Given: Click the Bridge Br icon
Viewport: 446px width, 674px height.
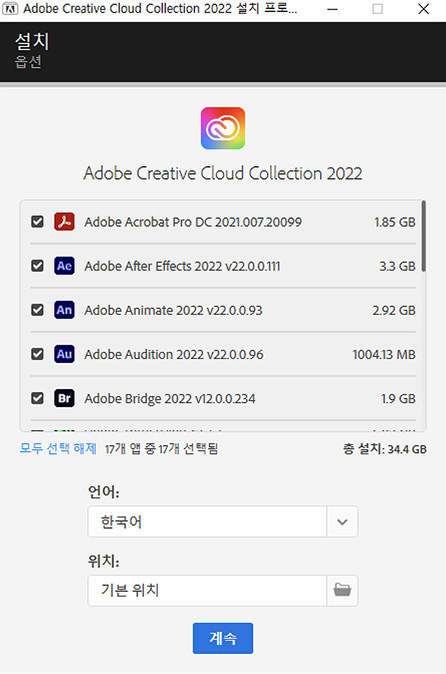Looking at the screenshot, I should [64, 398].
